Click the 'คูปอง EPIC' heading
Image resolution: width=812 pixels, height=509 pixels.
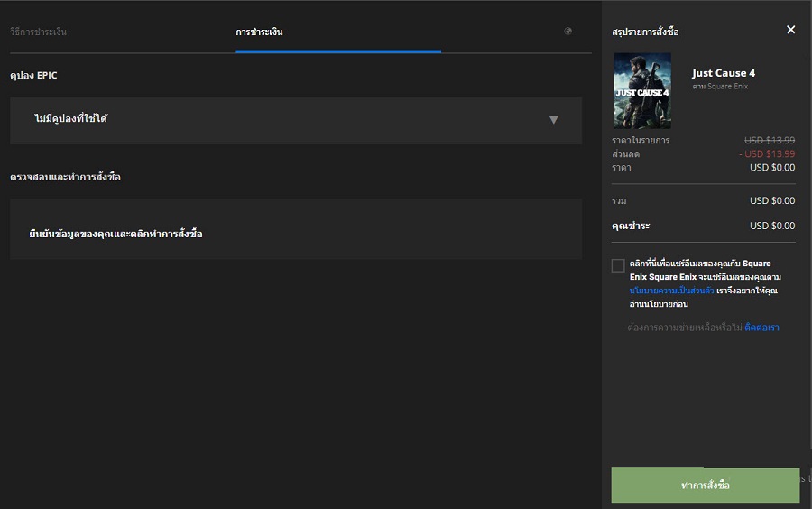(x=33, y=75)
